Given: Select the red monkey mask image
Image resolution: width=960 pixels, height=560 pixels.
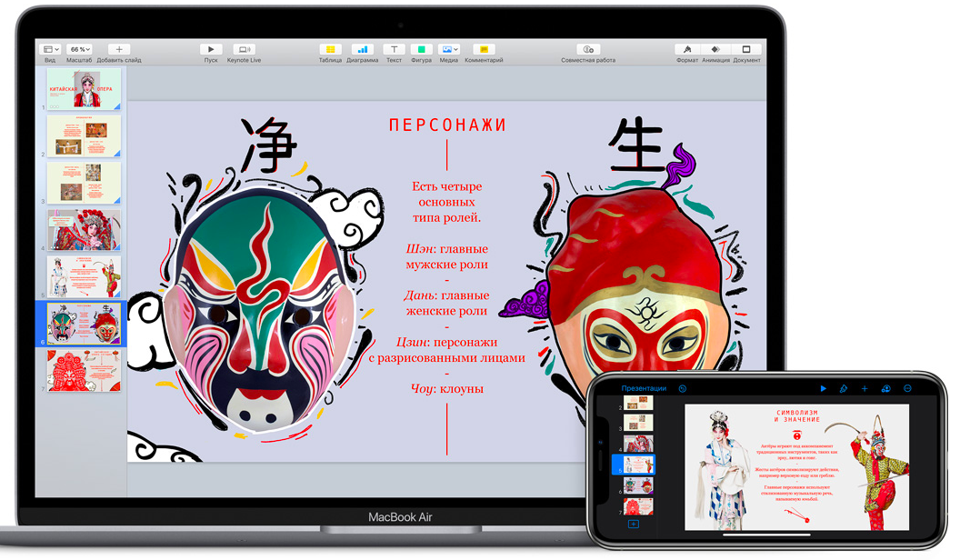Looking at the screenshot, I should 640,287.
